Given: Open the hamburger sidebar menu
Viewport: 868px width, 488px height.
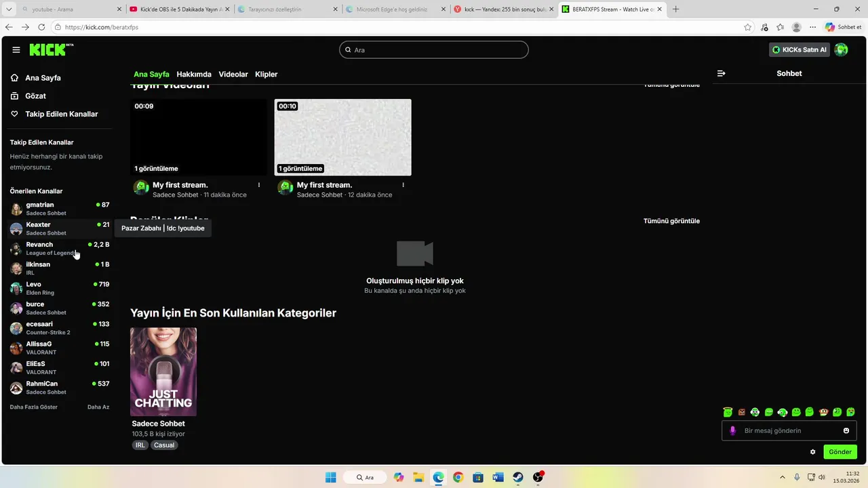Looking at the screenshot, I should point(16,49).
